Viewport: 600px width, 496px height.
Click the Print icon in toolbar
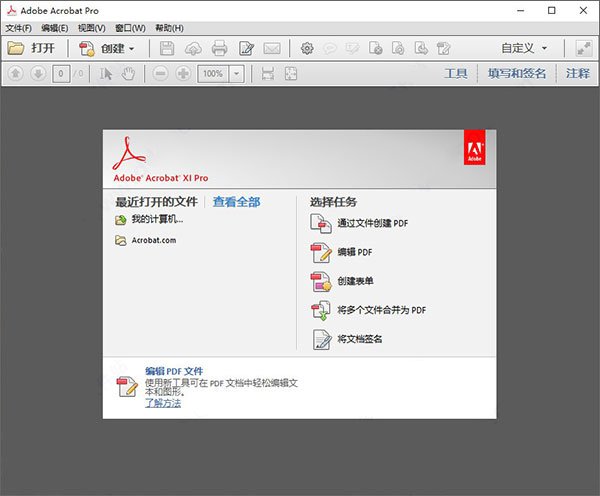(x=219, y=48)
